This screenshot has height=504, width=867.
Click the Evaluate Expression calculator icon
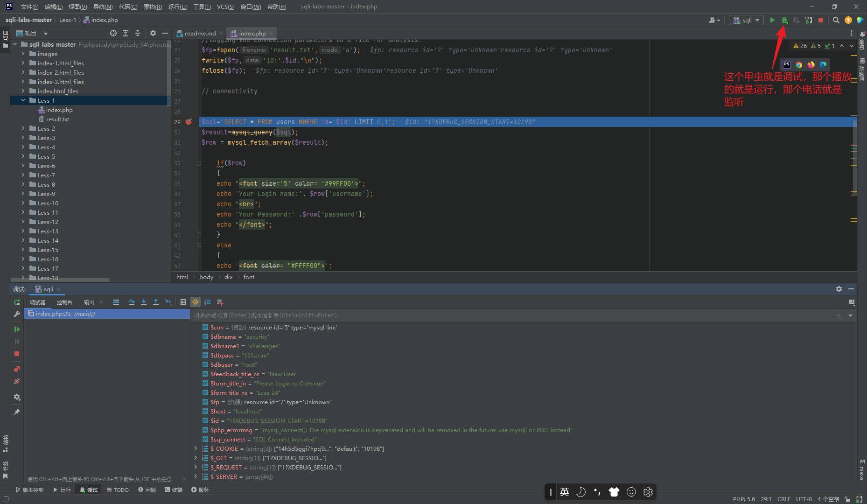tap(183, 302)
